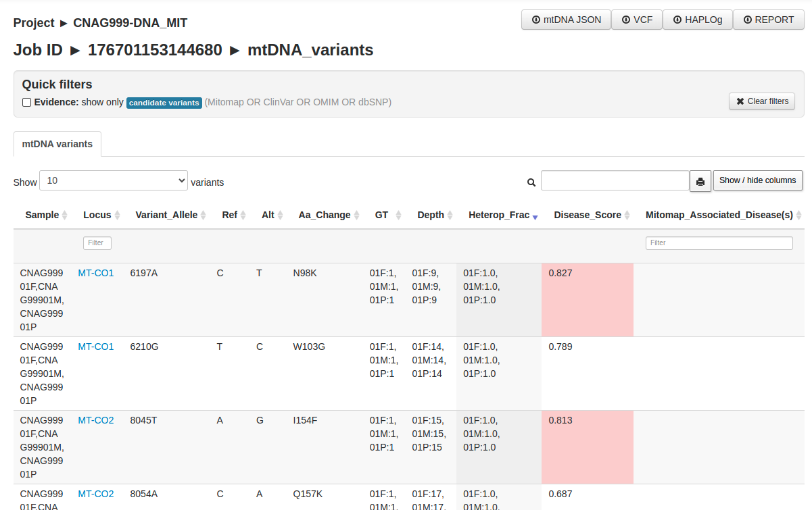Sort by Depth column arrows
Screen dimensions: 812x510
point(450,215)
